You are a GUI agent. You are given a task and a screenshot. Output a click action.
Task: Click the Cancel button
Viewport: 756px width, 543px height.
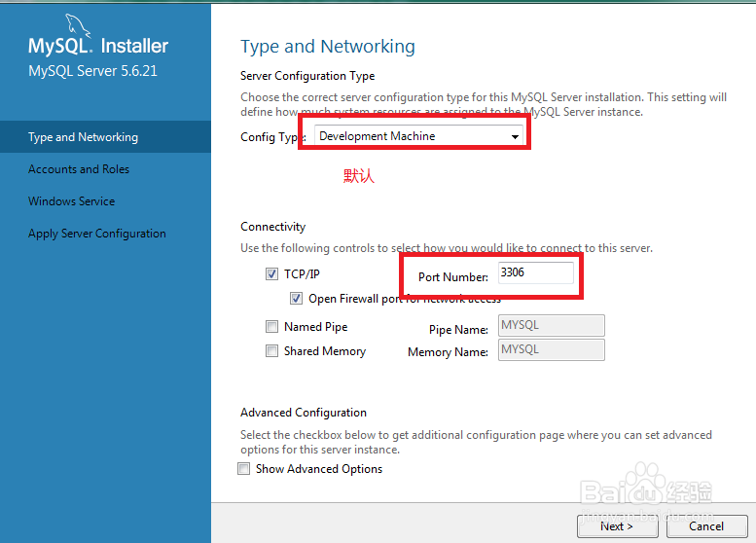pyautogui.click(x=706, y=526)
